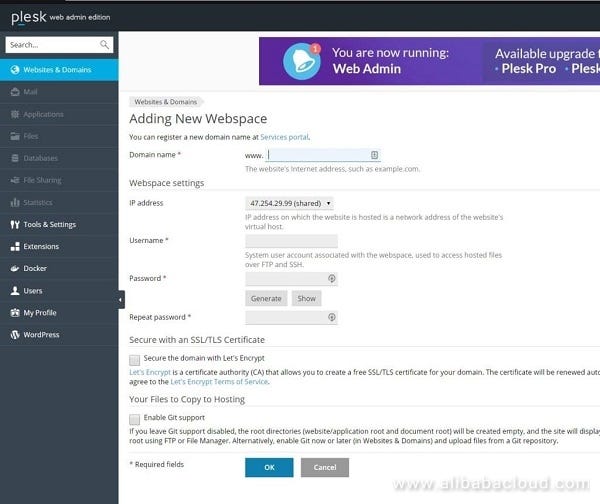Click the Mail sidebar icon

point(15,92)
